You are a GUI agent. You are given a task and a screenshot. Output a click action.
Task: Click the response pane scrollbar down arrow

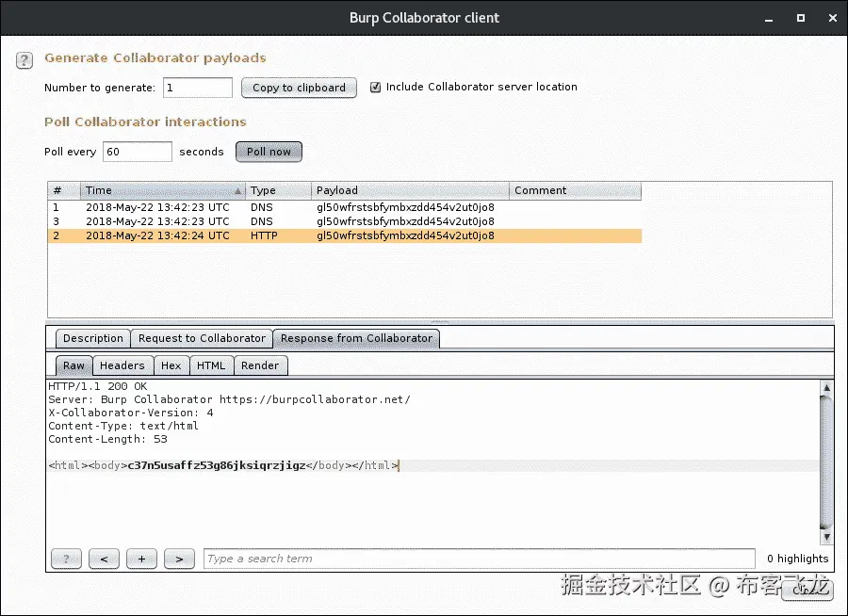tap(826, 537)
